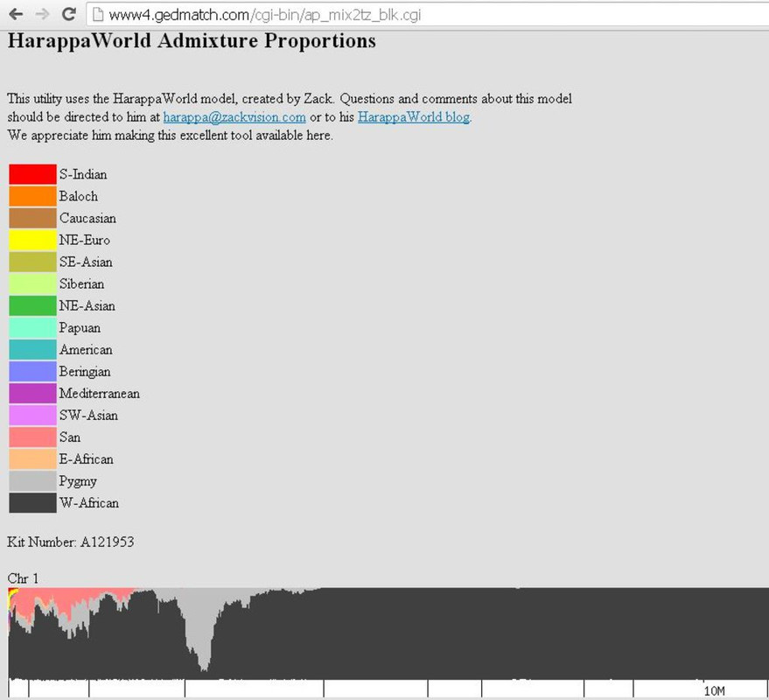Click the peach E-African color swatch

click(x=33, y=459)
